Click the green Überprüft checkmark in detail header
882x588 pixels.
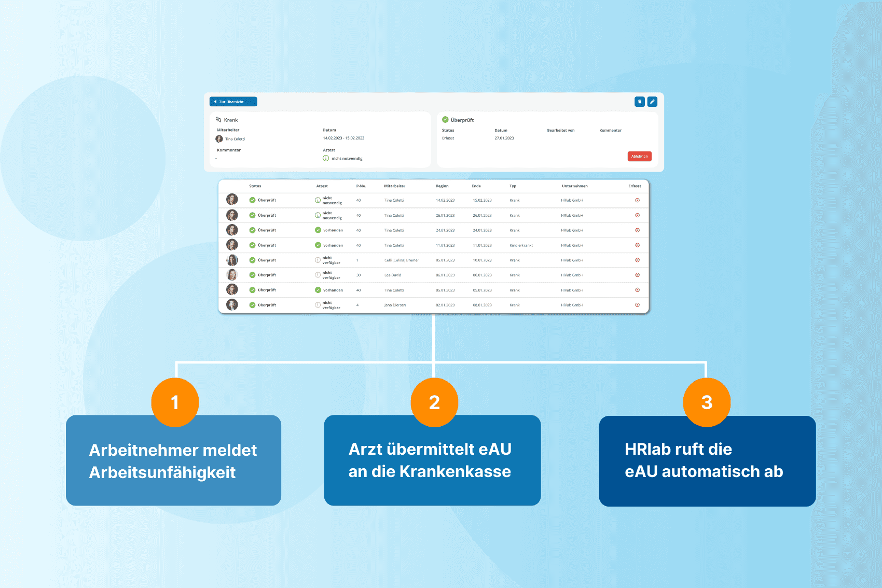click(x=445, y=120)
